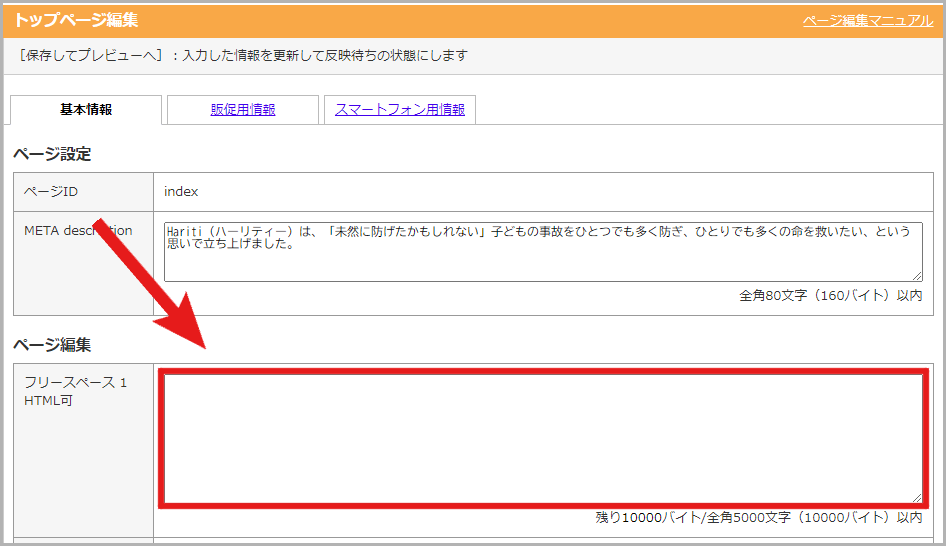Grab the META description resize handle
The image size is (946, 546).
pyautogui.click(x=917, y=276)
